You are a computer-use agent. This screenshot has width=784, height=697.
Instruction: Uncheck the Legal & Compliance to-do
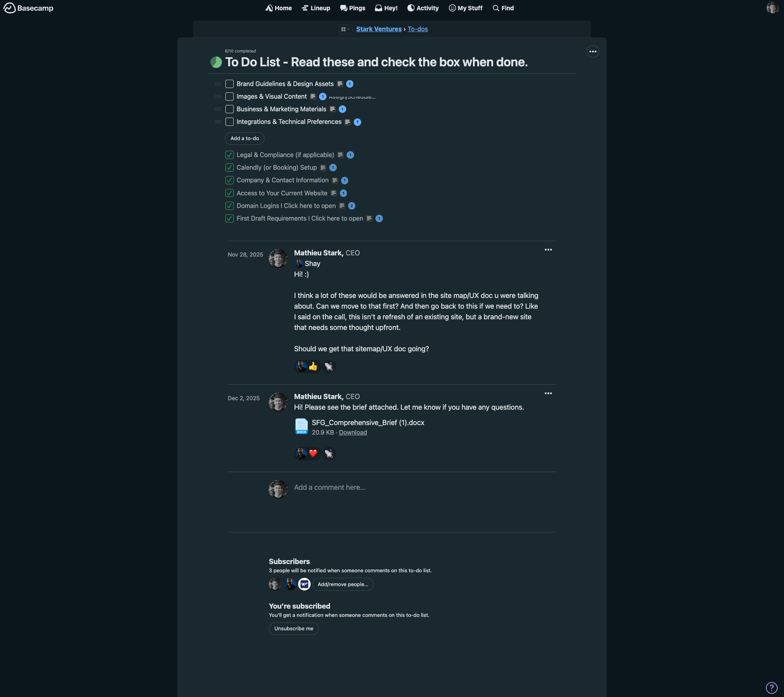tap(229, 155)
